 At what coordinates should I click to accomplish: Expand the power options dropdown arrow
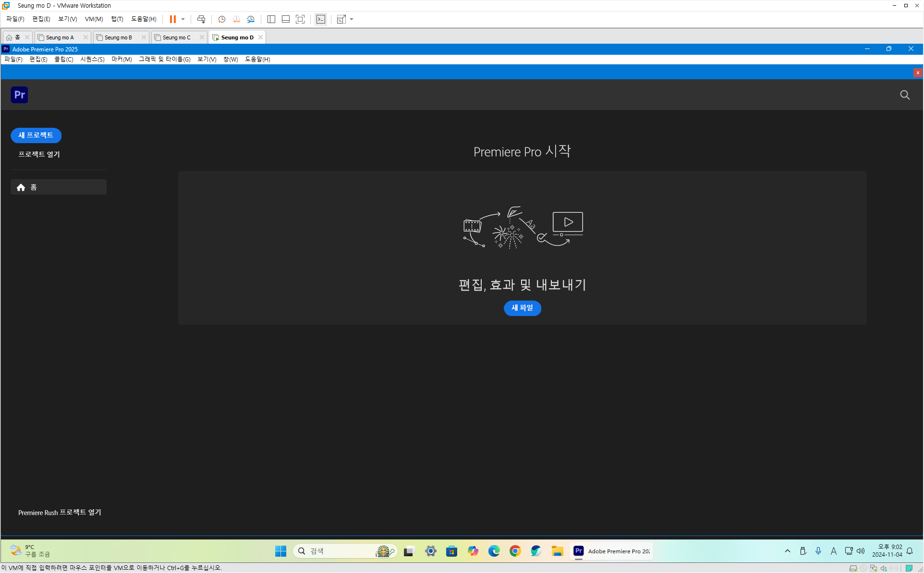click(183, 19)
